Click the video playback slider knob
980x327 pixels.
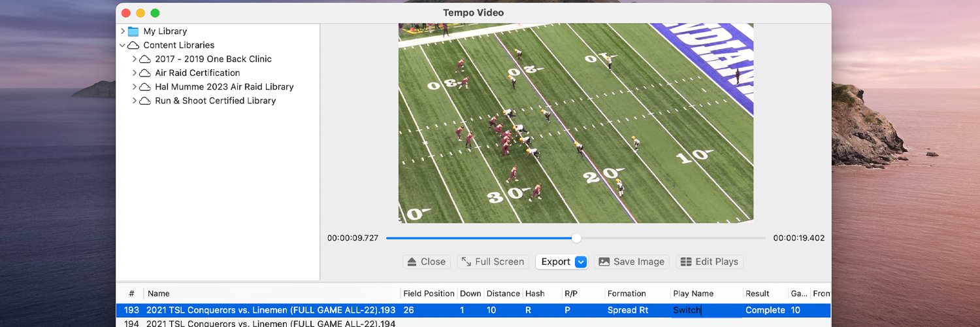click(x=576, y=238)
